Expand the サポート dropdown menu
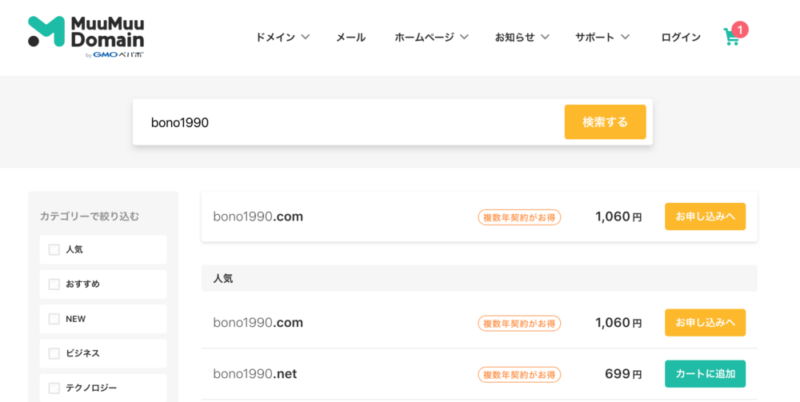 (602, 37)
